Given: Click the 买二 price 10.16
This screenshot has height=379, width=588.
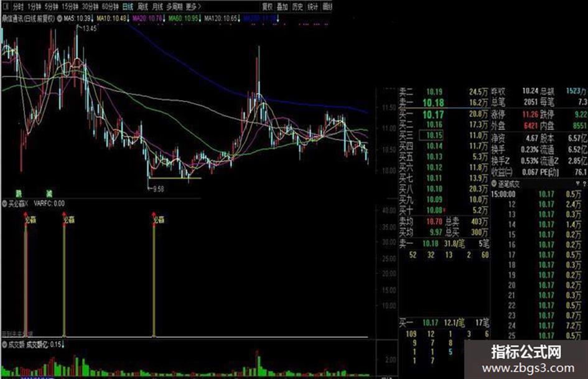Looking at the screenshot, I should coord(434,124).
